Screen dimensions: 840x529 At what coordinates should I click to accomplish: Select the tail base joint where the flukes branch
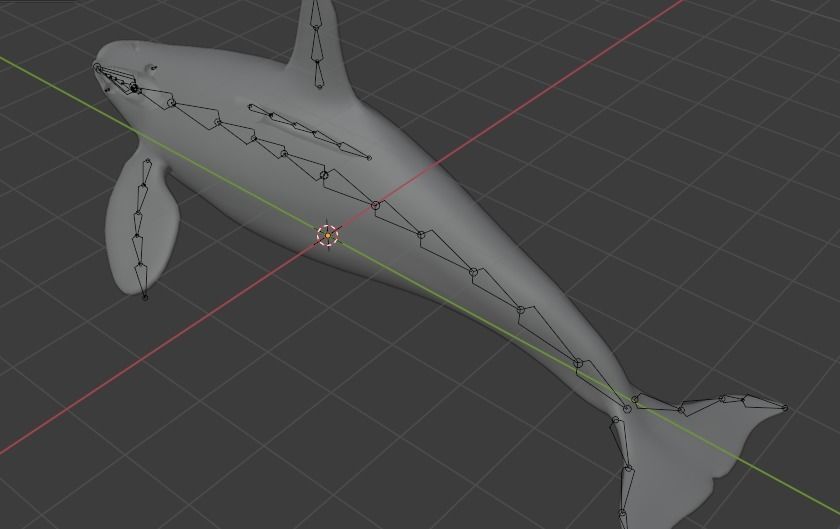[627, 409]
